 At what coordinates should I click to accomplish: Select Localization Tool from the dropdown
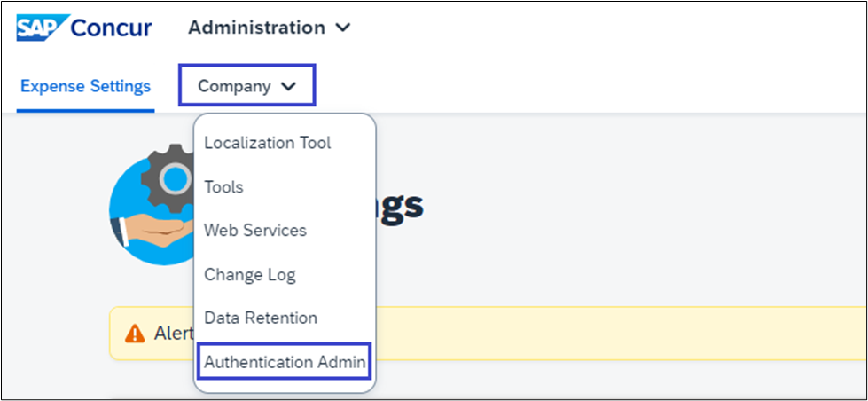click(267, 143)
